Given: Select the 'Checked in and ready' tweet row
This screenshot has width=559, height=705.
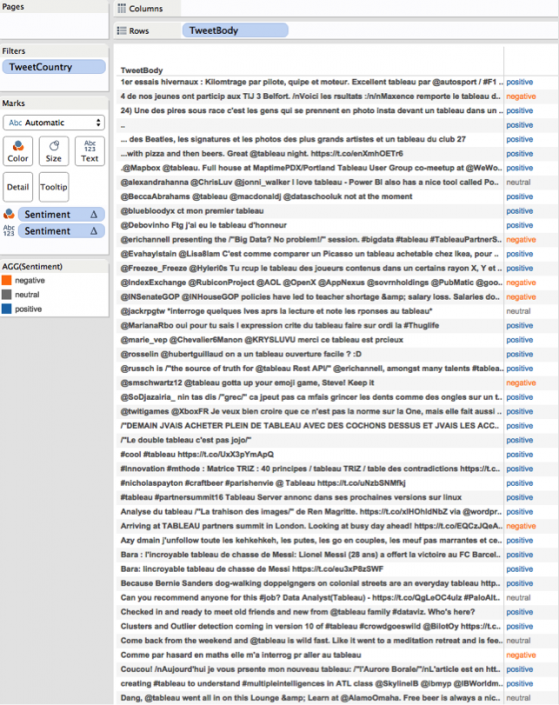Looking at the screenshot, I should tap(298, 612).
